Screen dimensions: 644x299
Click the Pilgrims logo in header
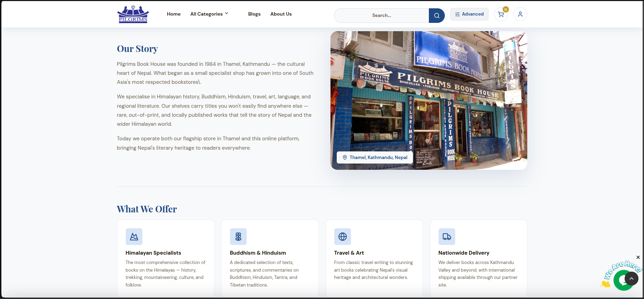click(133, 14)
